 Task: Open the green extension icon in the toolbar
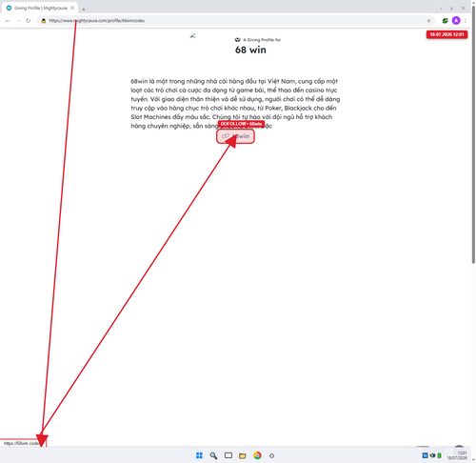coord(445,21)
